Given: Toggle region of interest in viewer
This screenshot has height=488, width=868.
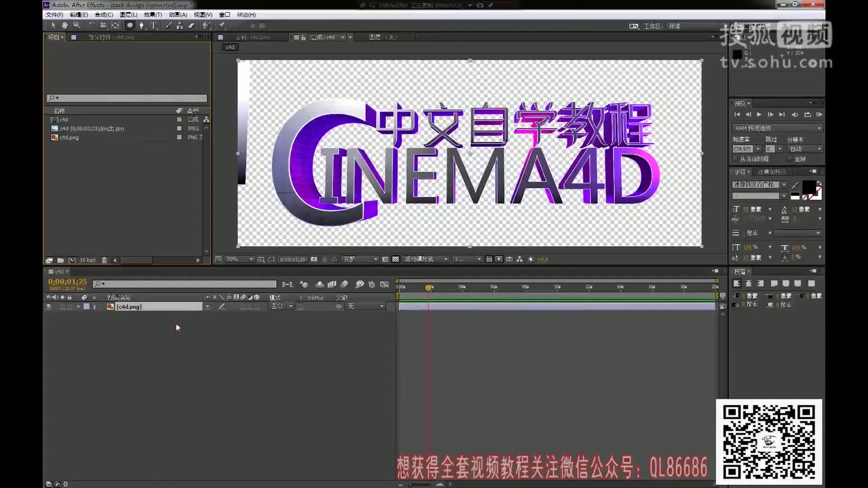Looking at the screenshot, I should [x=385, y=259].
